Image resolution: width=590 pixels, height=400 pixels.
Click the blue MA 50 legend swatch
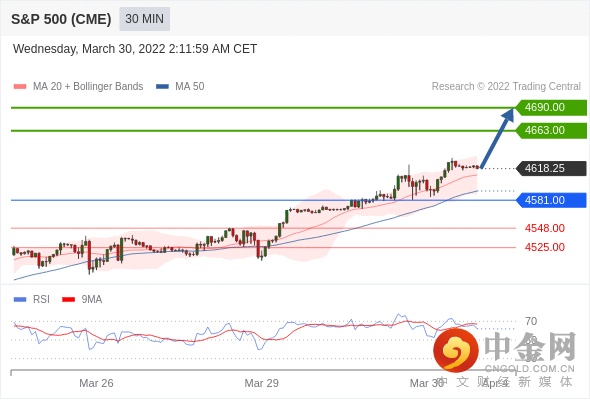(162, 87)
